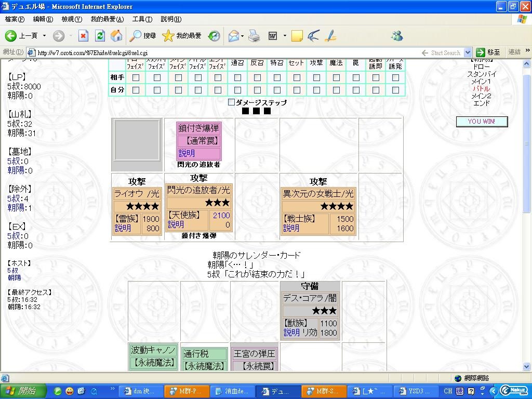Check 自分 row 攻撃 checkbox
Viewport: 532px width, 399px height.
pos(316,90)
